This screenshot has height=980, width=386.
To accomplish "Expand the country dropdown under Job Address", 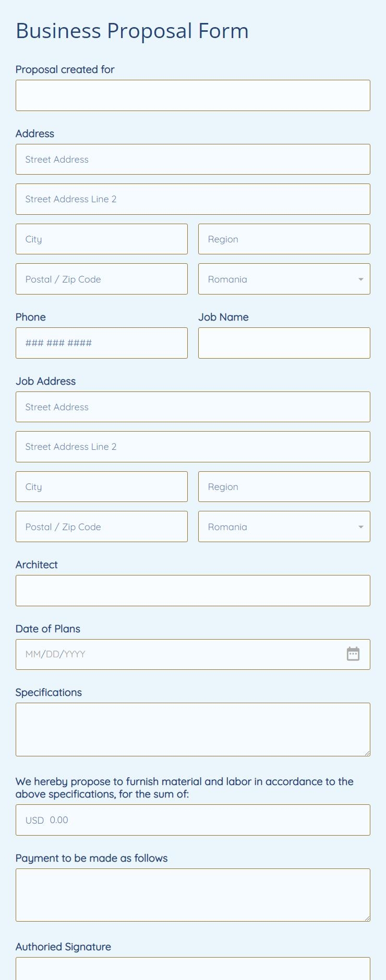I will (359, 526).
